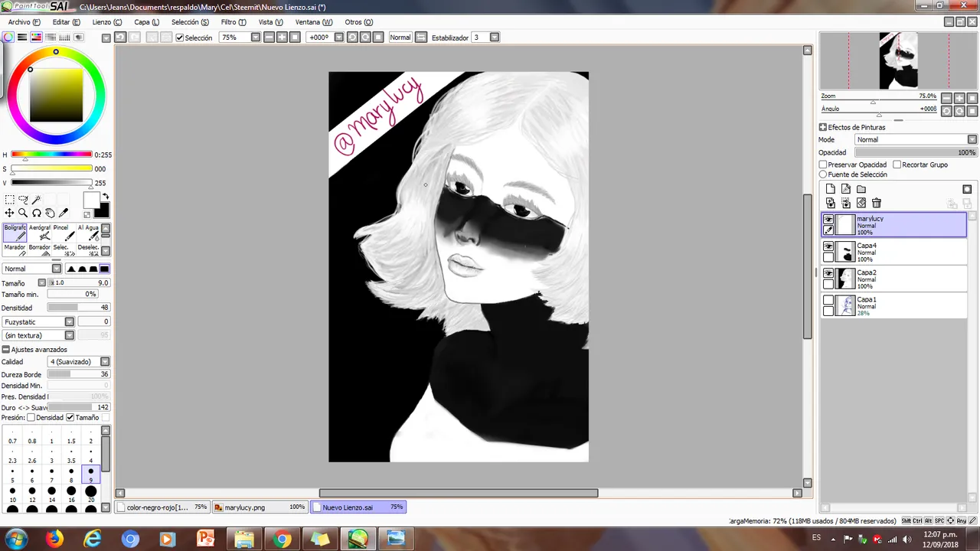The height and width of the screenshot is (551, 980).
Task: Select the zoom magnifier tool
Action: [23, 213]
